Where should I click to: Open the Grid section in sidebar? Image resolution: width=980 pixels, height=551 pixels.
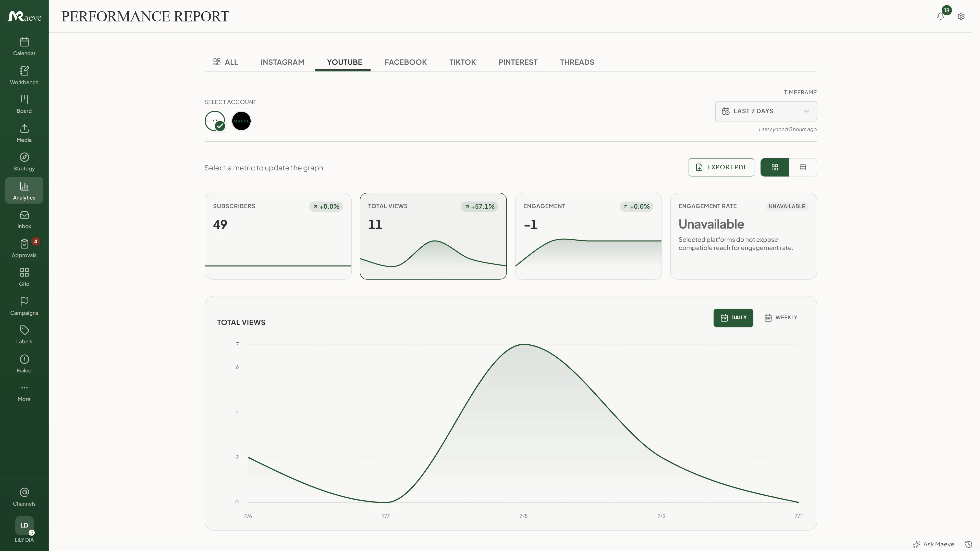(24, 277)
